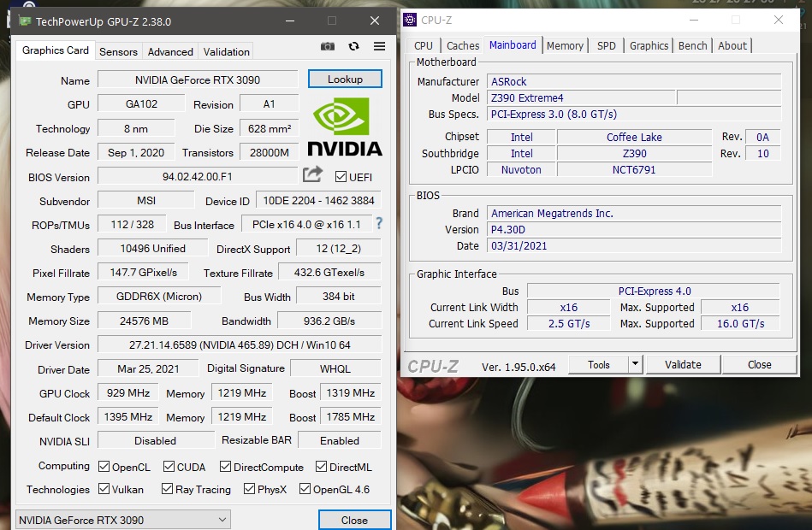
Task: Click the Lookup button in GPU-Z
Action: 345,79
